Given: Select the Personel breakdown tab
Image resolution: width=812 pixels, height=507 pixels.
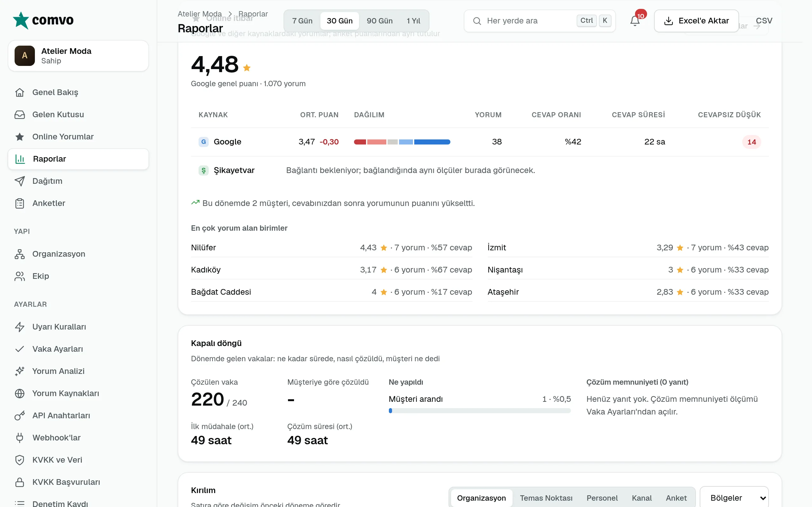Looking at the screenshot, I should (x=602, y=497).
